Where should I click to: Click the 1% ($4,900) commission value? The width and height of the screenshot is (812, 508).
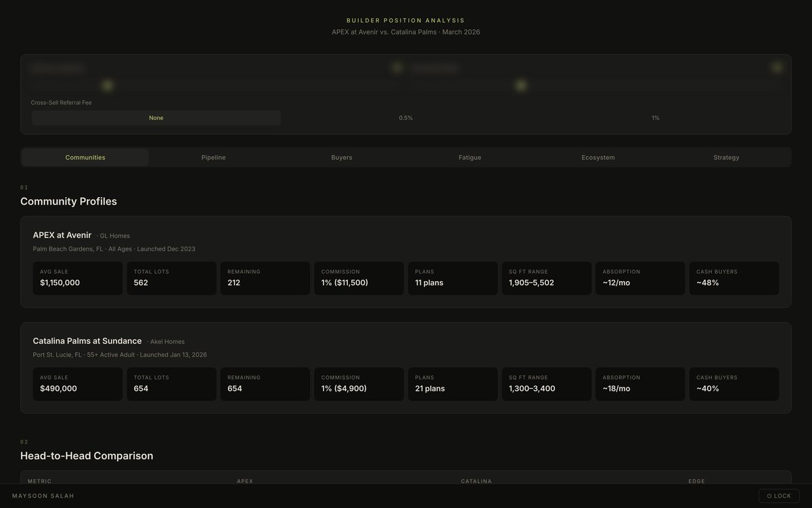[343, 388]
